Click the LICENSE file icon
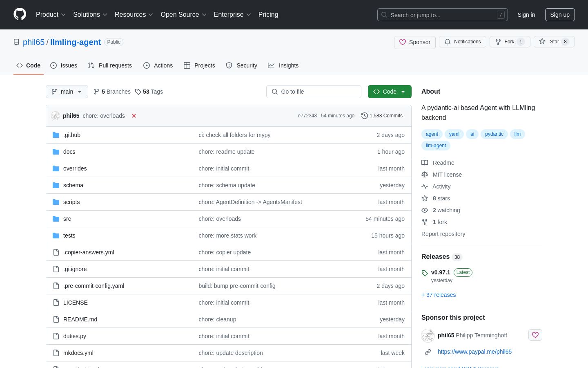This screenshot has height=368, width=588. pos(56,303)
